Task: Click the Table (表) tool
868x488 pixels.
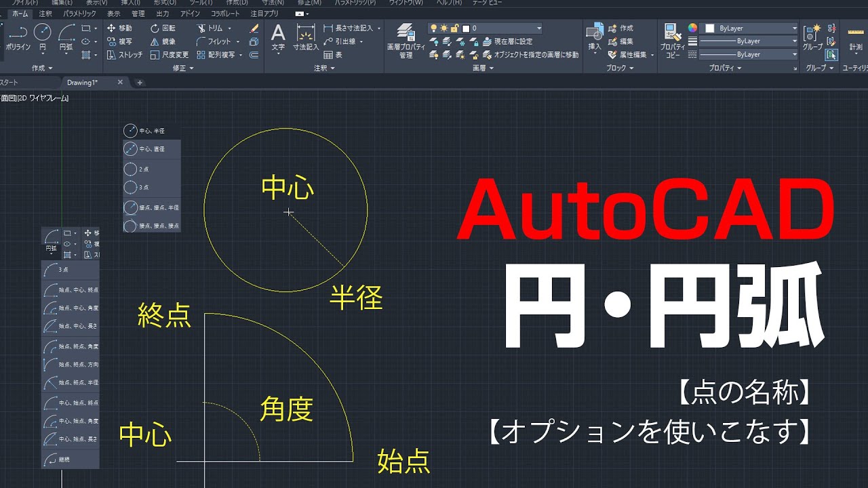Action: point(333,55)
